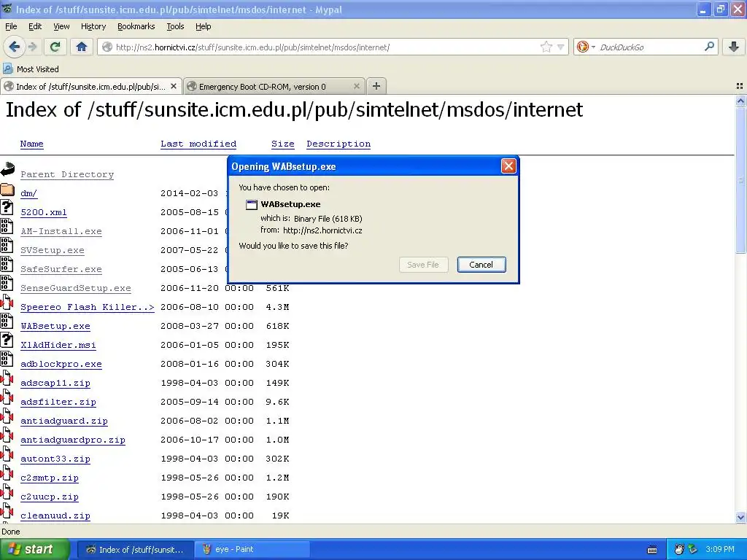Click the page scrollbar up arrow

(740, 101)
